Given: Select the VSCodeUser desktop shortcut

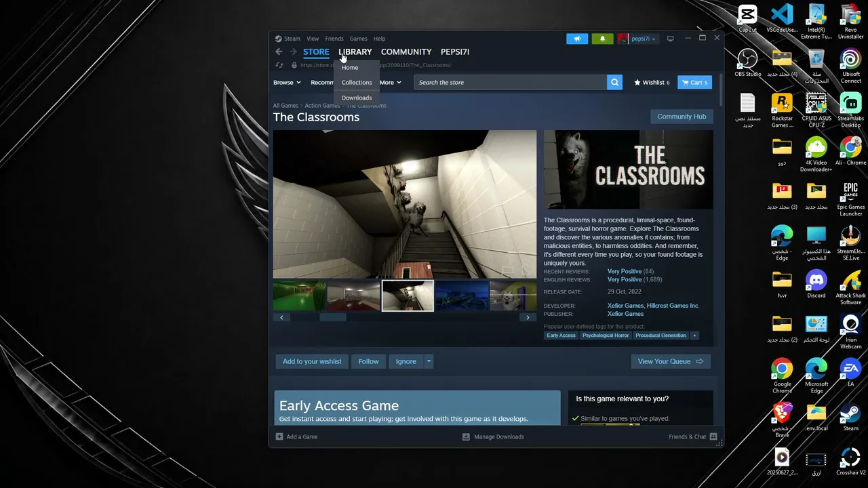Looking at the screenshot, I should 782,18.
